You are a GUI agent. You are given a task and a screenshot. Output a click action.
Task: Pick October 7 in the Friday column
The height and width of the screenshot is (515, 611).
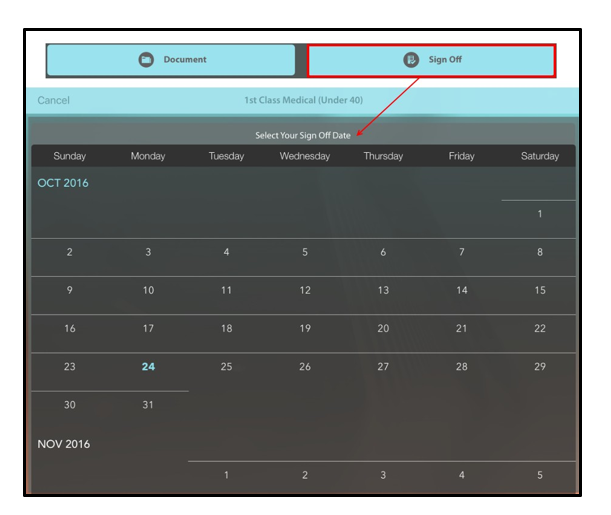[461, 252]
